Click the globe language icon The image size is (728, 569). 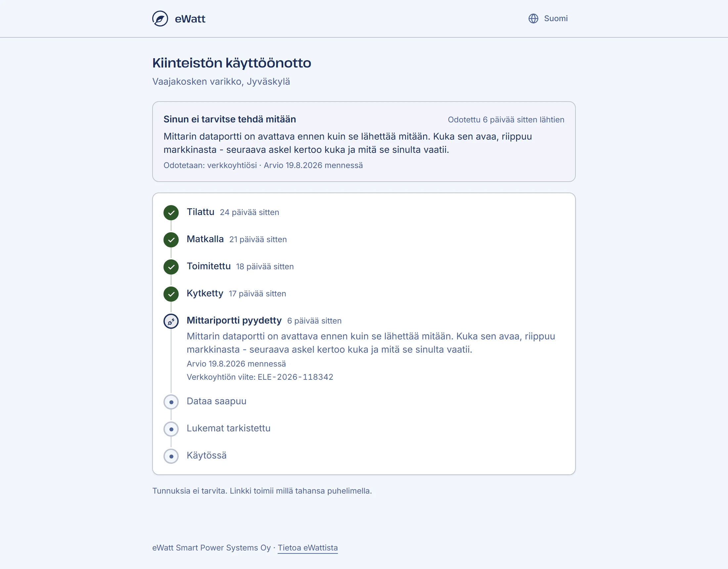click(533, 18)
